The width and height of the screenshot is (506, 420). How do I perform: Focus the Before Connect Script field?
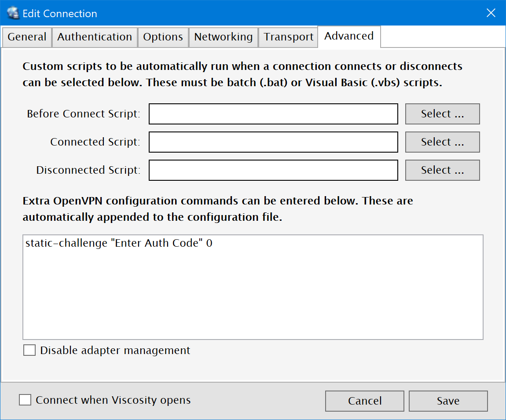[x=273, y=114]
